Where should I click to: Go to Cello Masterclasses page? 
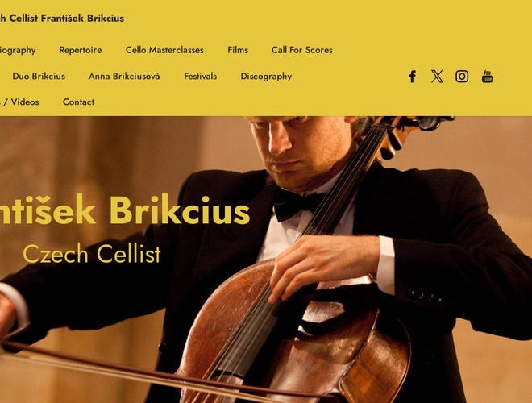(x=164, y=50)
